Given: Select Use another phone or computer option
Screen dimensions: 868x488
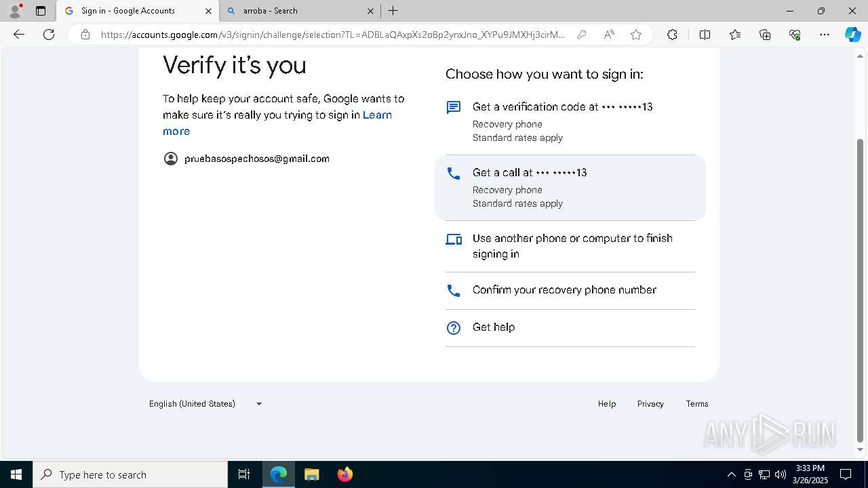Looking at the screenshot, I should coord(570,246).
